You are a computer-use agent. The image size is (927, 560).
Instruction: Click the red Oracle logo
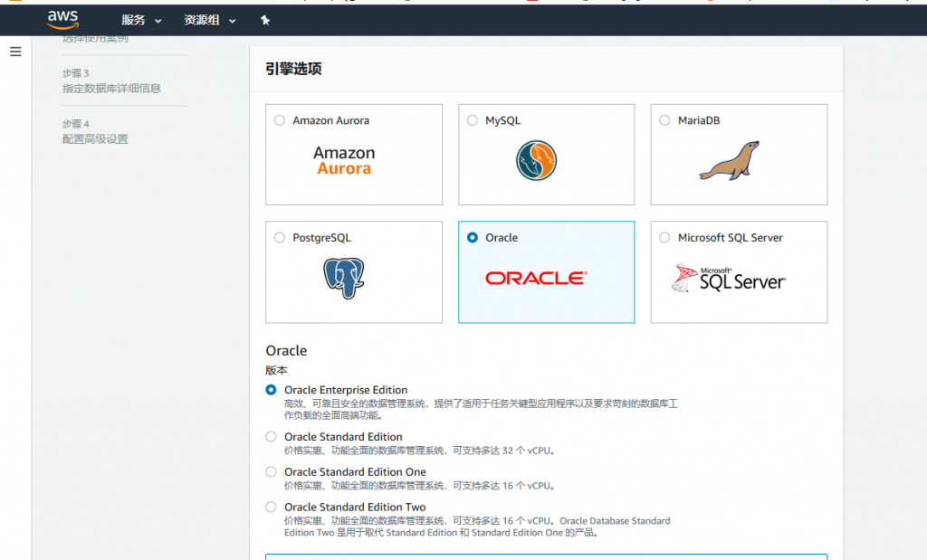(536, 279)
